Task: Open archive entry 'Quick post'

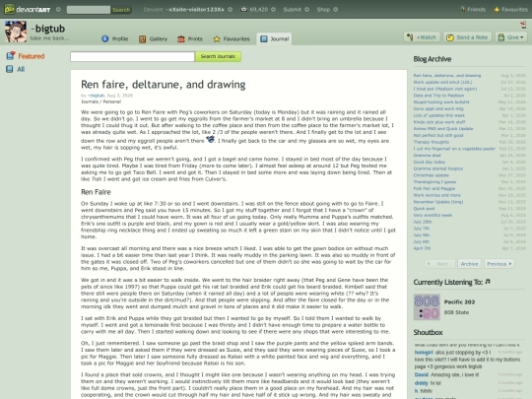Action: click(424, 208)
